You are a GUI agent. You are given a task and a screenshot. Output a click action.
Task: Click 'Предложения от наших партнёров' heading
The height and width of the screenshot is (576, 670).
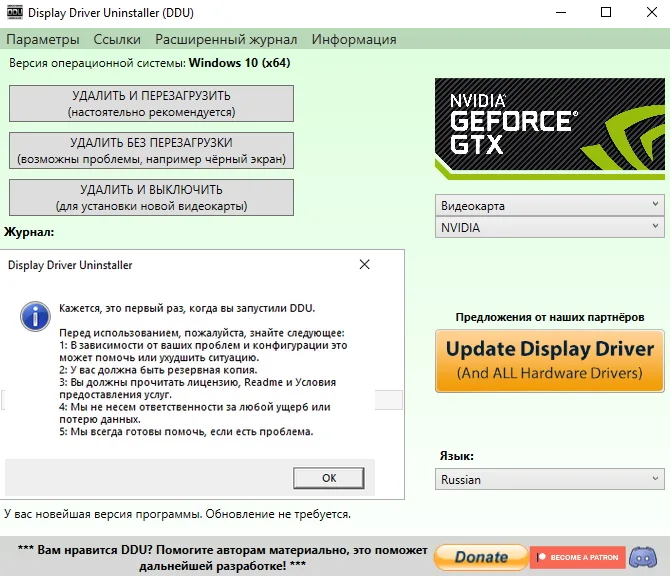(550, 317)
